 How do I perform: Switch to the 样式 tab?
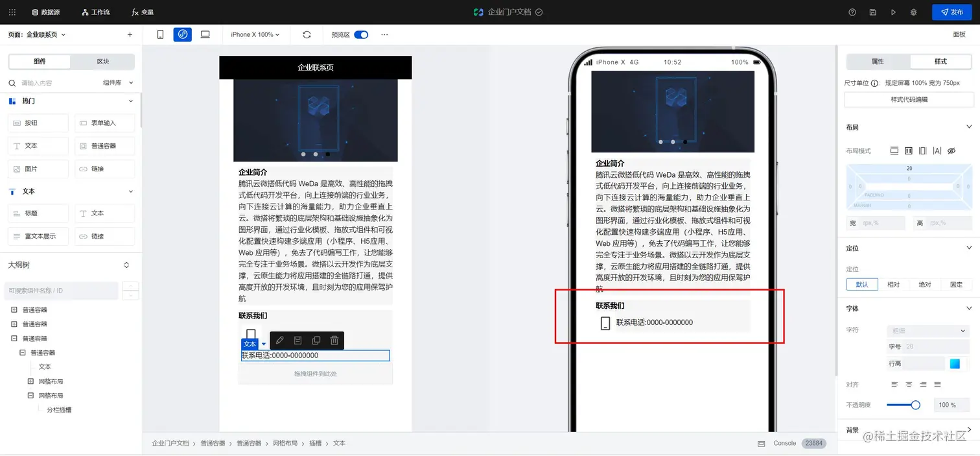coord(940,62)
